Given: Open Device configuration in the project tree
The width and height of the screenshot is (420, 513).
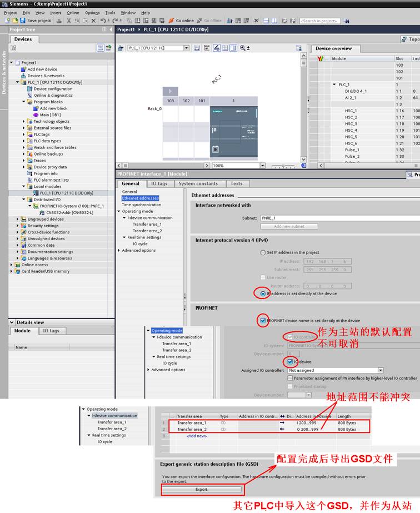Looking at the screenshot, I should (53, 89).
